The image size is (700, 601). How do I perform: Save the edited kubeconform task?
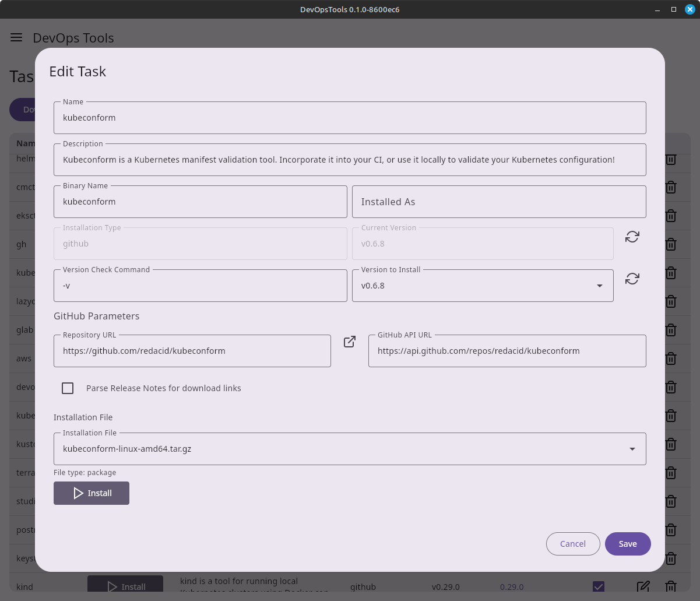click(628, 543)
